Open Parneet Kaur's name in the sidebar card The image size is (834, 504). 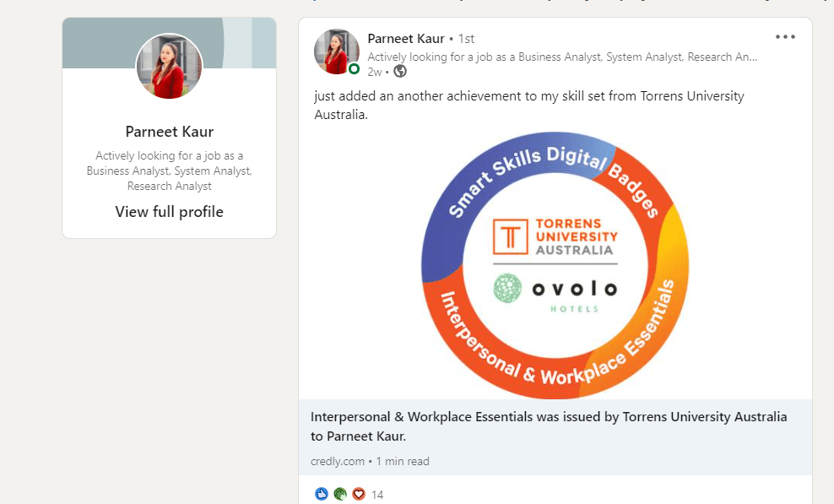pyautogui.click(x=169, y=132)
